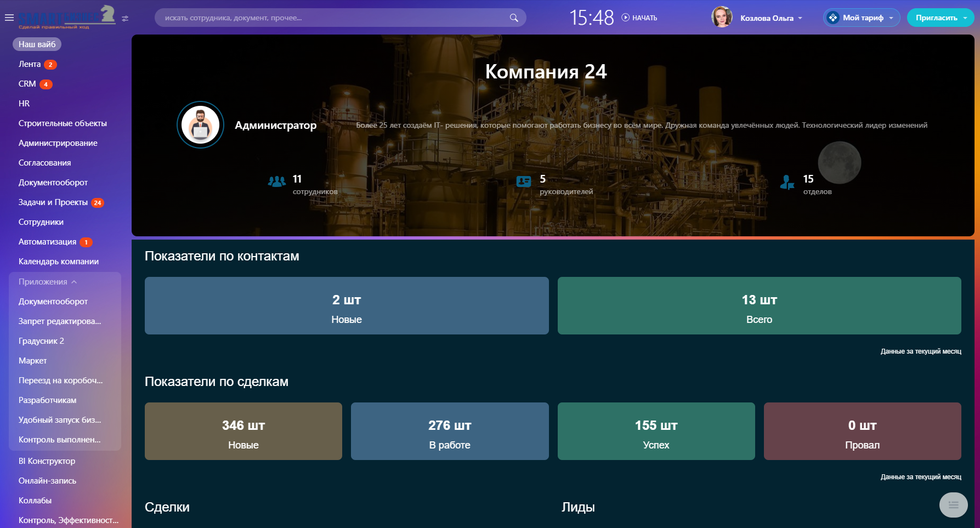Open Автоматизация badge showing 1

tap(86, 242)
